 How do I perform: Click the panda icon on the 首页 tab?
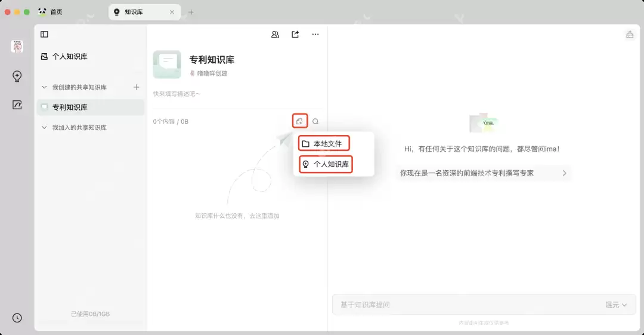[x=42, y=12]
